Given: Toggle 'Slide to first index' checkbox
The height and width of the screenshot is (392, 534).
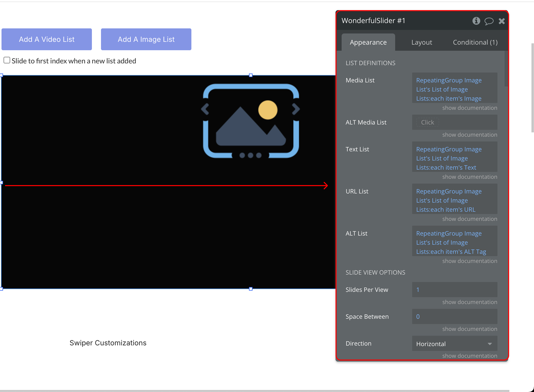Looking at the screenshot, I should point(7,60).
